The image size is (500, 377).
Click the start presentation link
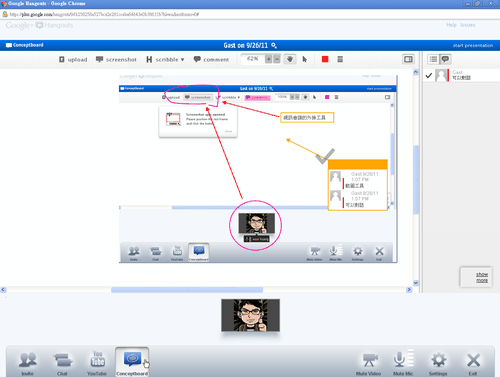(x=473, y=45)
